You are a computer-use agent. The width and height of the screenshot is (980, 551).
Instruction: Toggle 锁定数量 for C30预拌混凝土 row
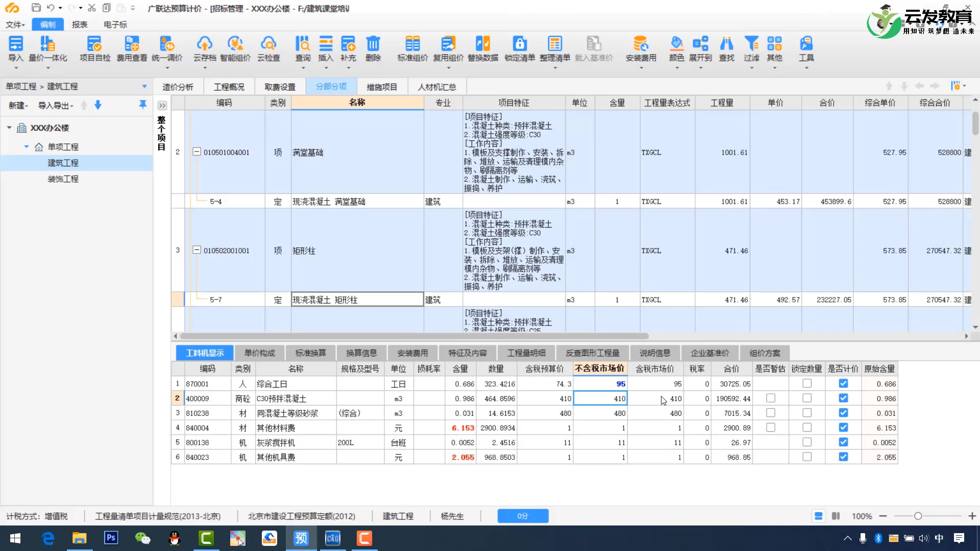tap(807, 398)
